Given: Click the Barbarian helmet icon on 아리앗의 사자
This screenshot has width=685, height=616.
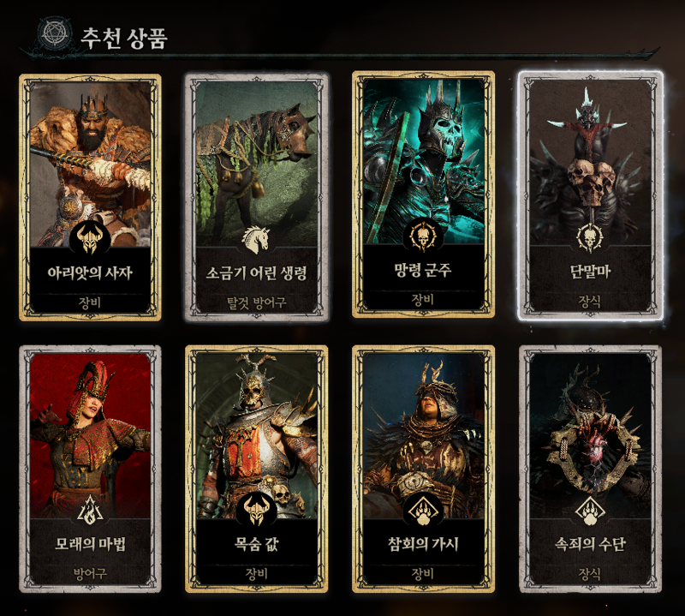Looking at the screenshot, I should (90, 238).
